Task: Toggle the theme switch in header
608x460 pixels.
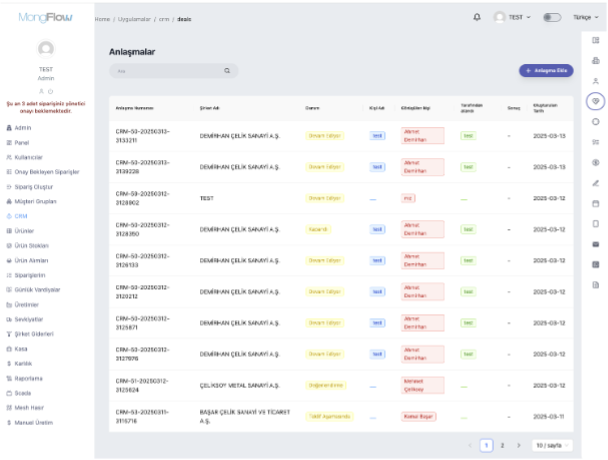Action: [x=552, y=17]
